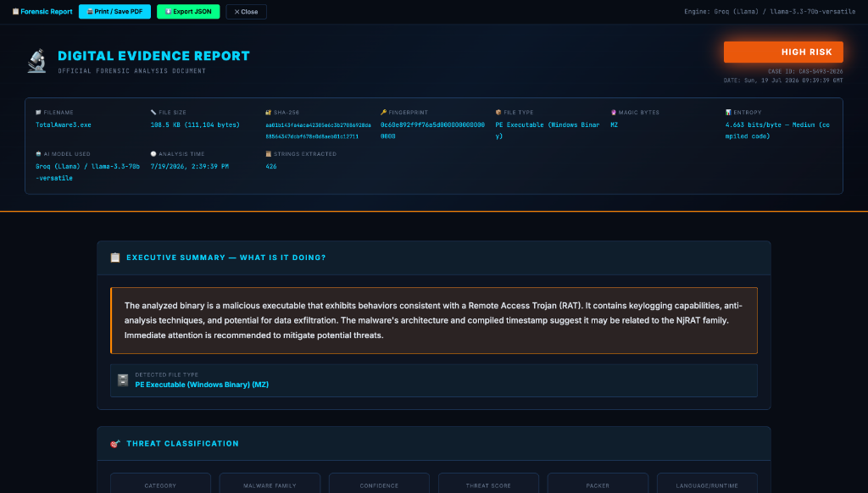Click the HIGH RISK badge
The width and height of the screenshot is (868, 493).
point(783,52)
